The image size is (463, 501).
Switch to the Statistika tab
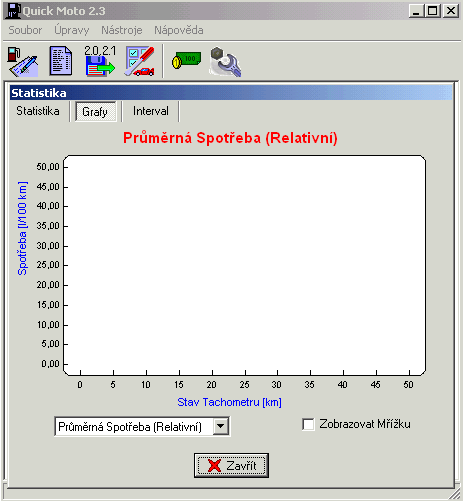[38, 111]
